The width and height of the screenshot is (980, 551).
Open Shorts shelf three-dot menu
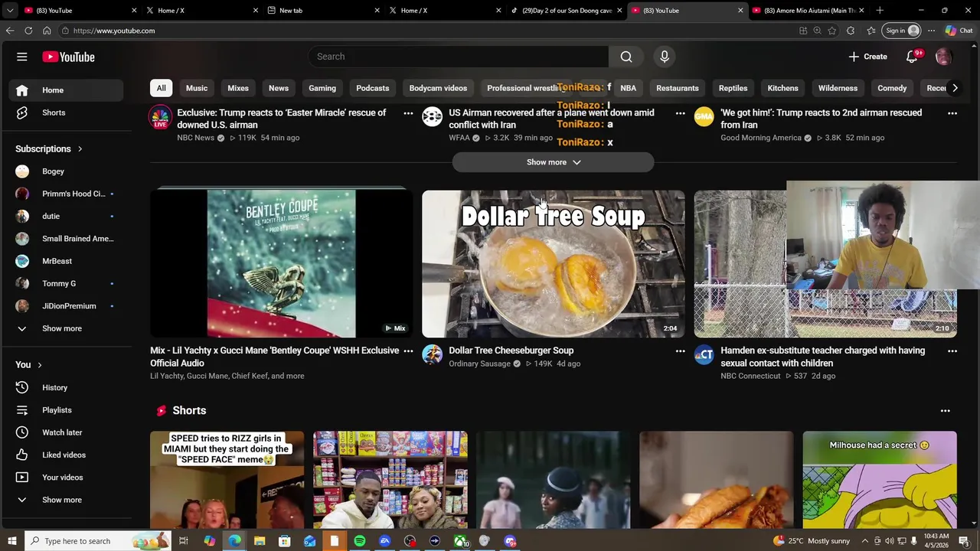click(945, 411)
